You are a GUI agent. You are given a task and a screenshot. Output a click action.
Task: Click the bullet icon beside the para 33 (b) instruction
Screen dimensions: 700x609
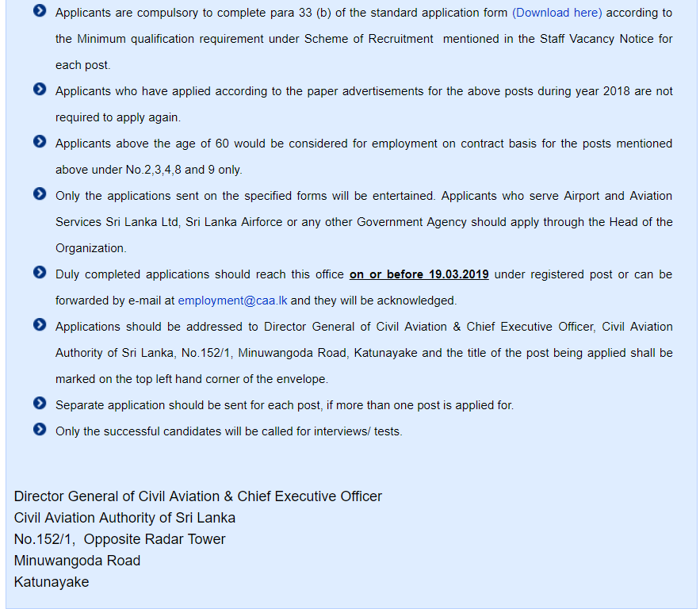click(40, 11)
